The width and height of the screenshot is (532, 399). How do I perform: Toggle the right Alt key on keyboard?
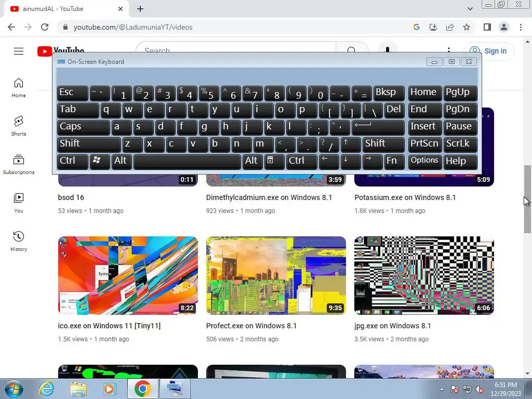point(252,161)
